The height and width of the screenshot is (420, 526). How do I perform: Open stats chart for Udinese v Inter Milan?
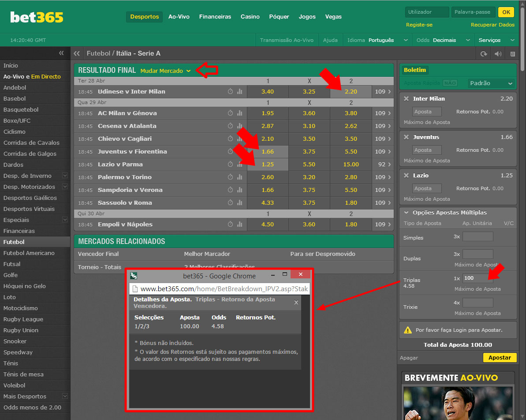pos(240,92)
